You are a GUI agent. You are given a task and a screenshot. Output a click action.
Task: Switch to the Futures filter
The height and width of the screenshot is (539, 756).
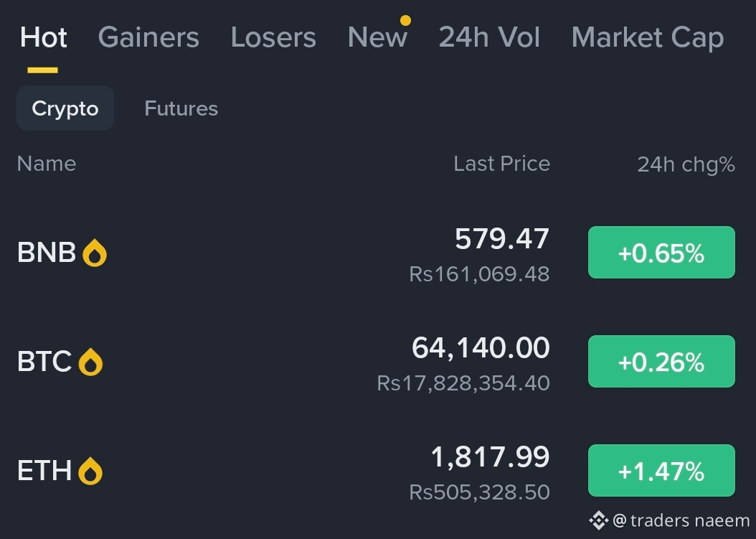click(181, 108)
